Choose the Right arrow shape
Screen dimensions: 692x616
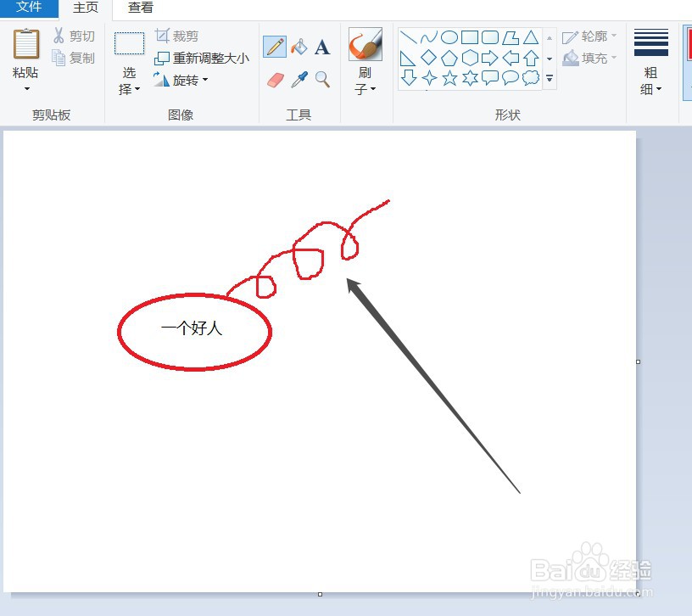click(490, 58)
